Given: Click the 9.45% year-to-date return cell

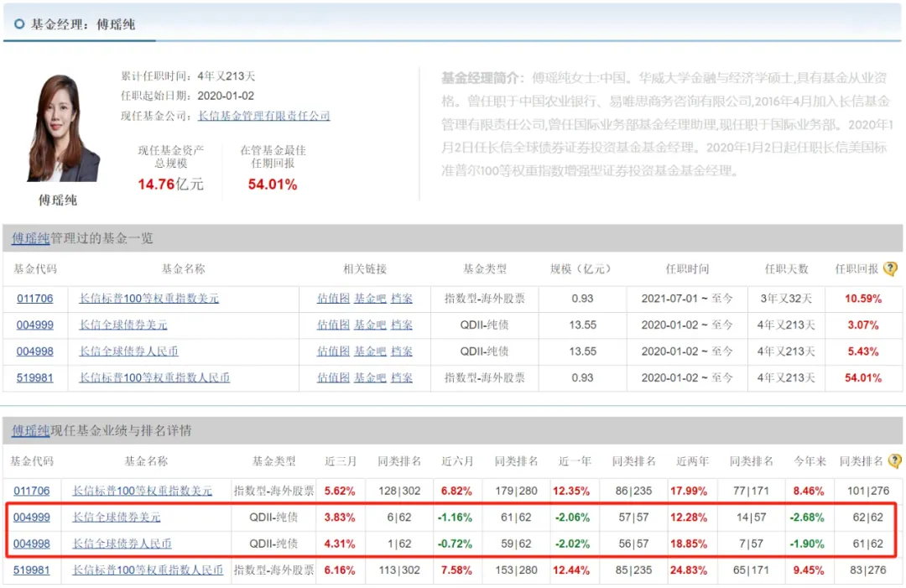Looking at the screenshot, I should [809, 570].
